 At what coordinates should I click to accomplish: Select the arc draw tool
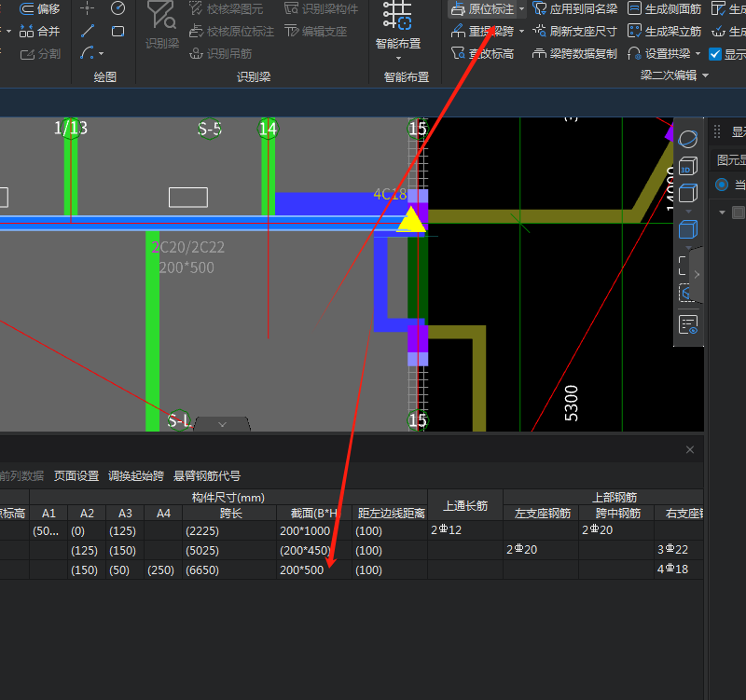(87, 53)
